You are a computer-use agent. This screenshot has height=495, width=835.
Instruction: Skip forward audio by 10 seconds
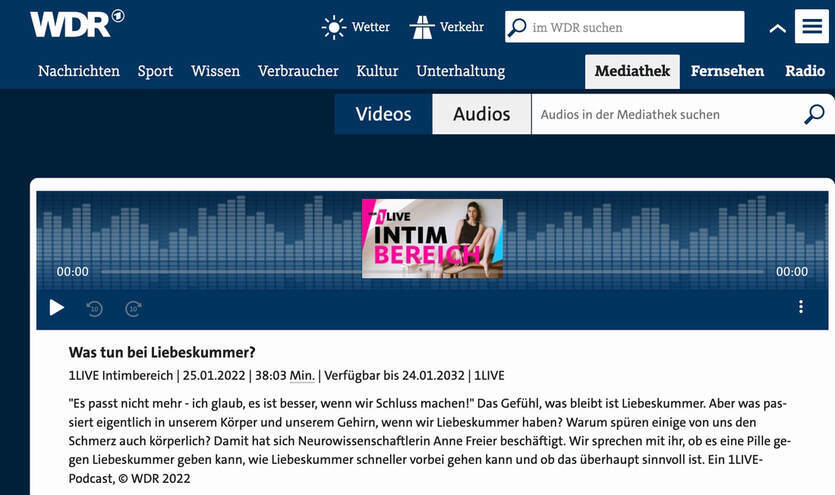click(x=133, y=308)
